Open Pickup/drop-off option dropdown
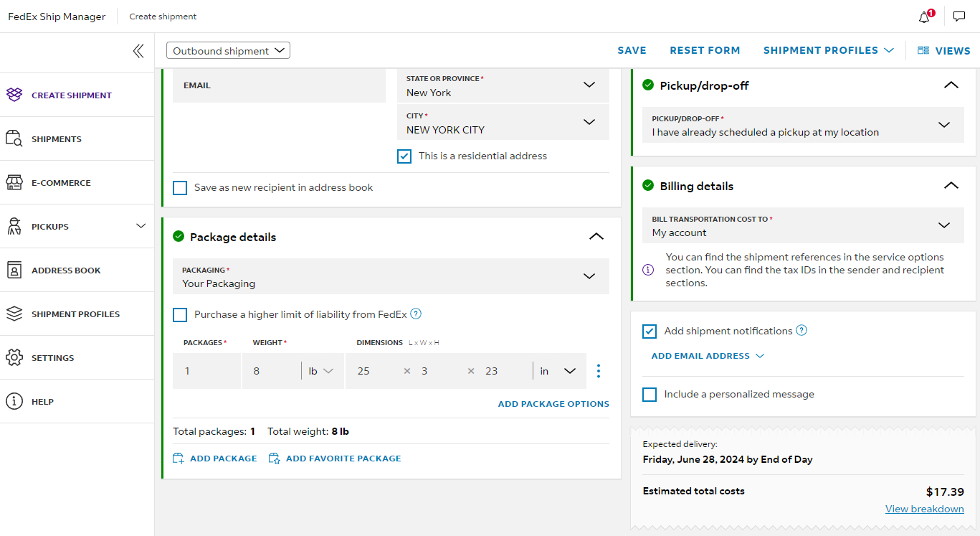The width and height of the screenshot is (980, 536). pyautogui.click(x=803, y=125)
